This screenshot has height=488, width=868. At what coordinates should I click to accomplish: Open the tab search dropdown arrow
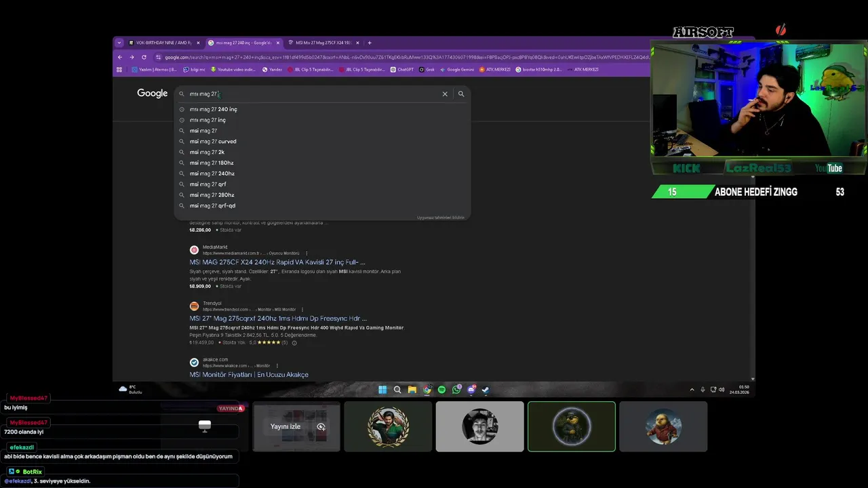(119, 43)
